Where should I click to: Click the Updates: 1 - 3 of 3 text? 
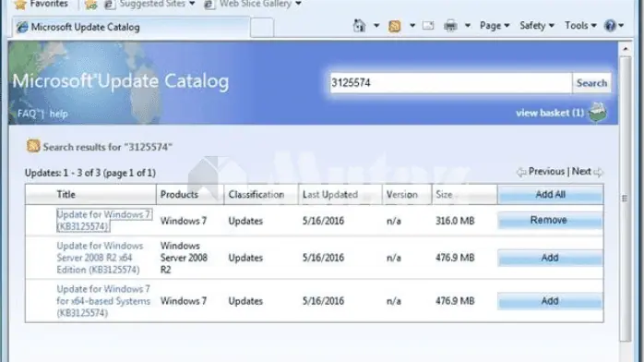[89, 173]
